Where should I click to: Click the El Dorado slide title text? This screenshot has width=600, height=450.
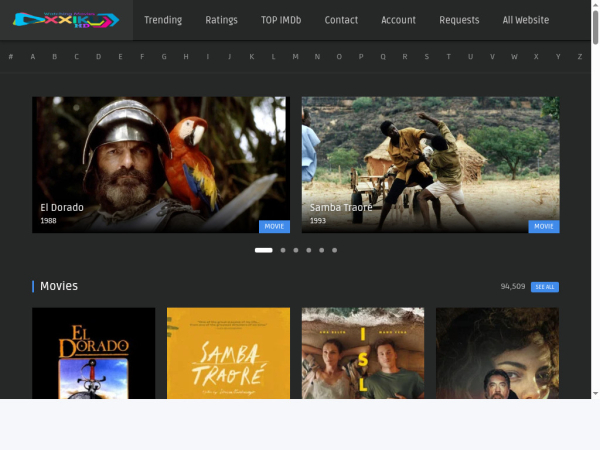click(x=62, y=207)
